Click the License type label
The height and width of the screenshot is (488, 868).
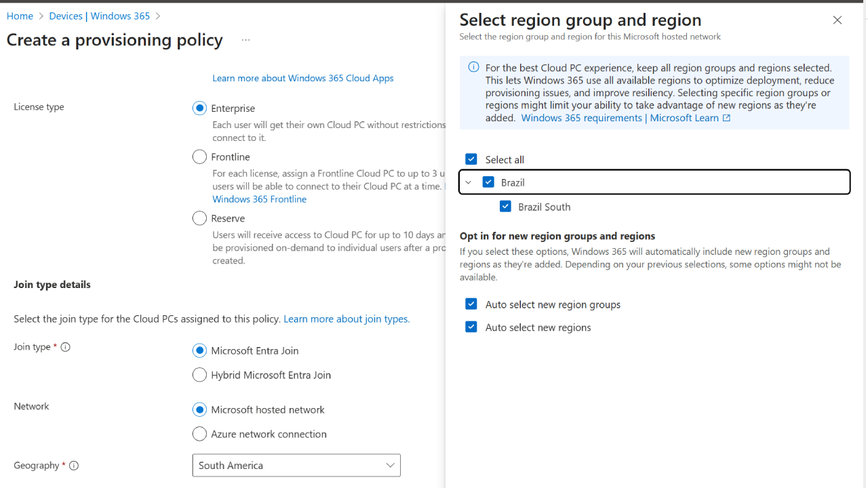pos(39,107)
